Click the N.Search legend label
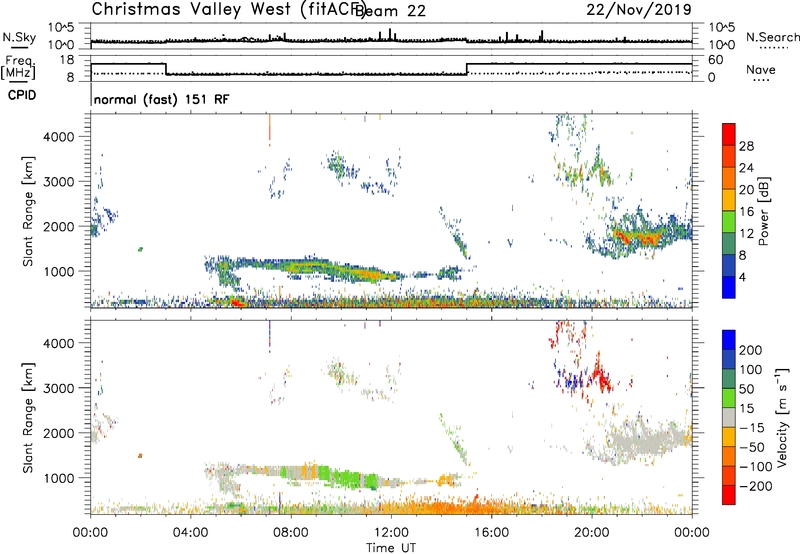 click(772, 37)
